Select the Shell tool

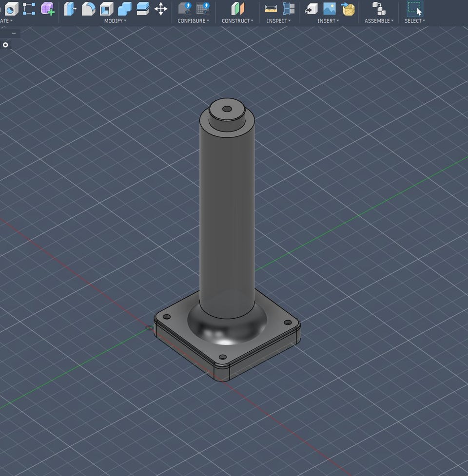point(106,8)
